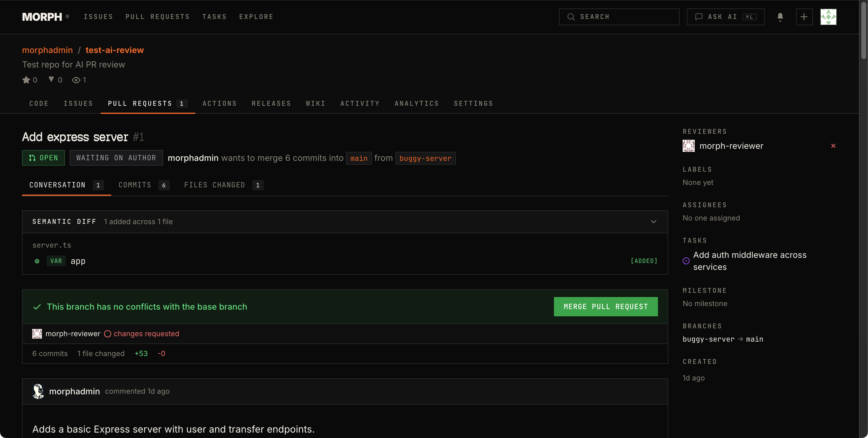
Task: Click the notifications bell
Action: (x=780, y=17)
